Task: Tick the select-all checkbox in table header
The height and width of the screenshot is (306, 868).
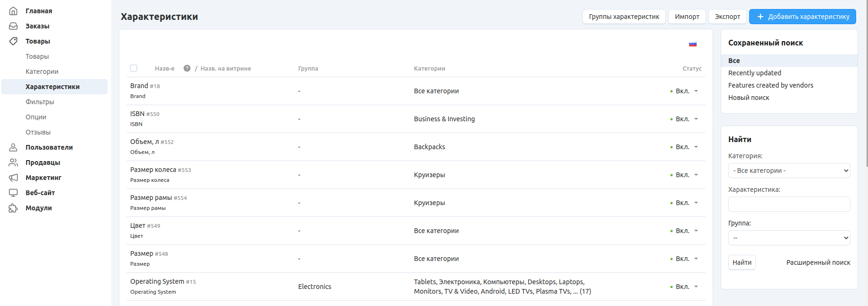Action: [x=134, y=68]
